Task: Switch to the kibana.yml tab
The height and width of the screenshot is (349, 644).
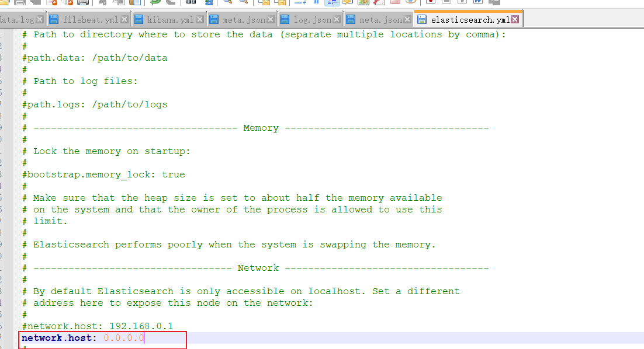Action: pyautogui.click(x=170, y=20)
